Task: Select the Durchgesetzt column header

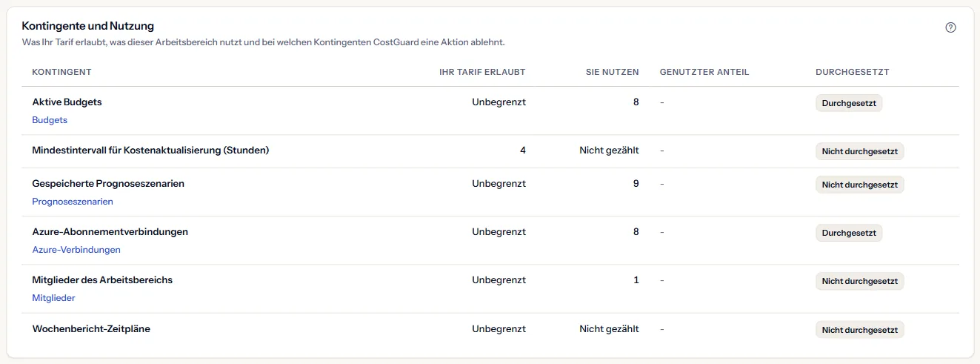Action: coord(853,72)
